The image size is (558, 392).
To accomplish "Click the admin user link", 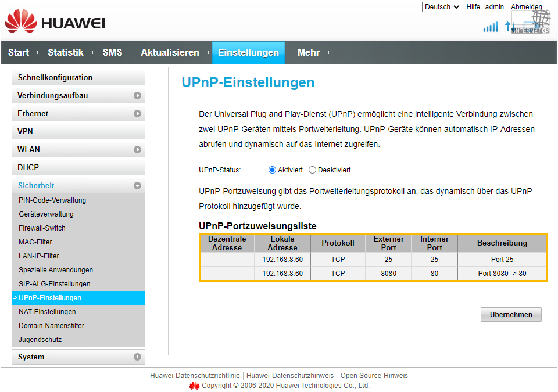I will coord(495,7).
